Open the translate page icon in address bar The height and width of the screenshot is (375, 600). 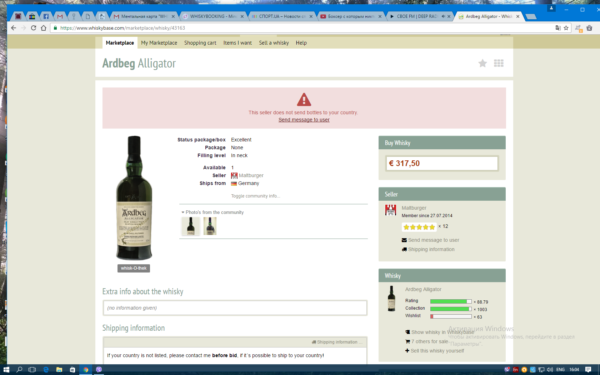tap(558, 28)
